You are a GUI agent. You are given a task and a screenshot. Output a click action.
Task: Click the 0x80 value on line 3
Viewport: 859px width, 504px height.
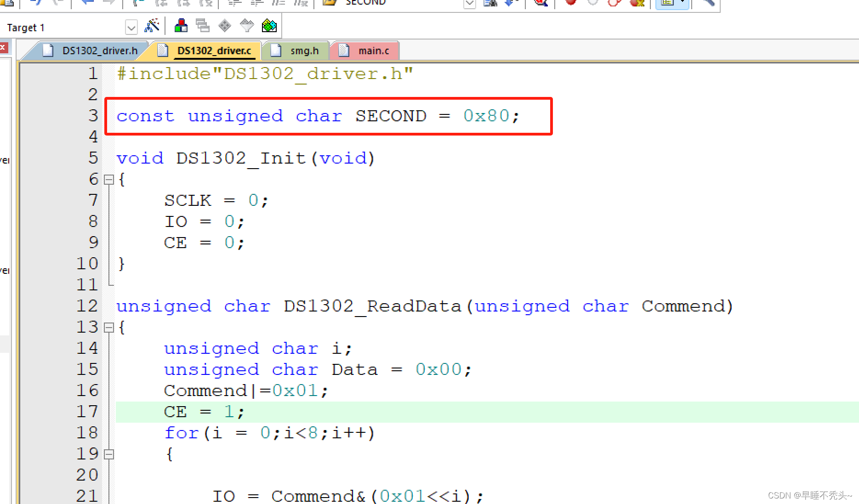point(486,116)
